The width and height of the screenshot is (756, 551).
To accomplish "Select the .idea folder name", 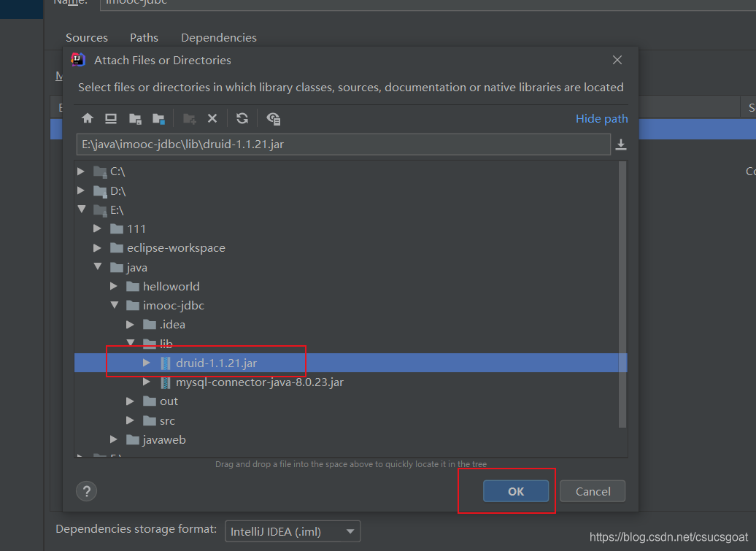I will point(172,325).
